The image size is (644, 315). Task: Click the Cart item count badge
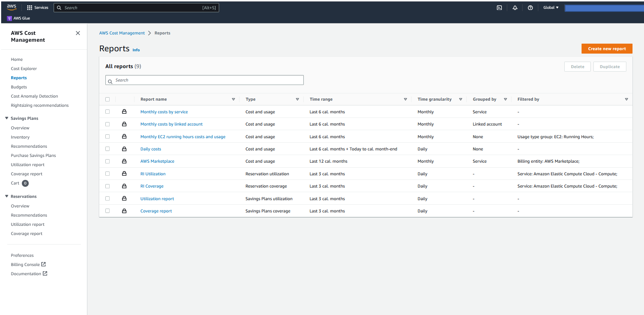point(25,183)
